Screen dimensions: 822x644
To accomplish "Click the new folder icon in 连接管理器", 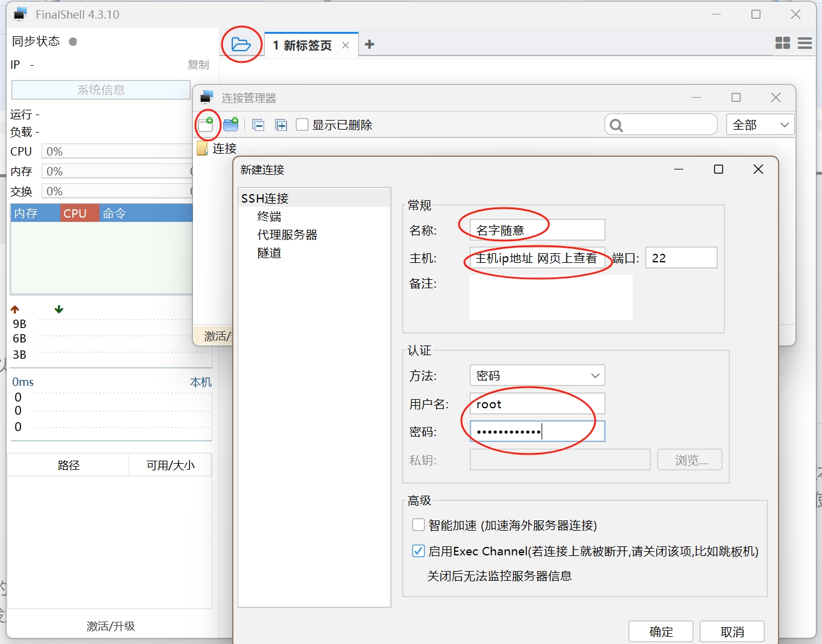I will (x=231, y=124).
